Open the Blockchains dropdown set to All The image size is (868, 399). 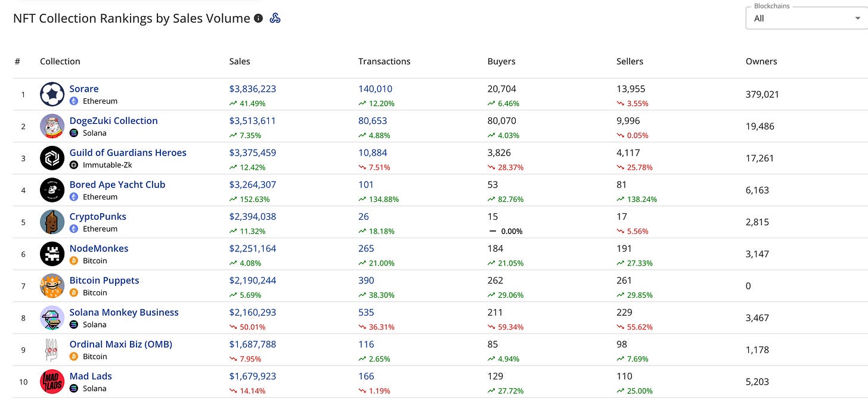pyautogui.click(x=807, y=18)
